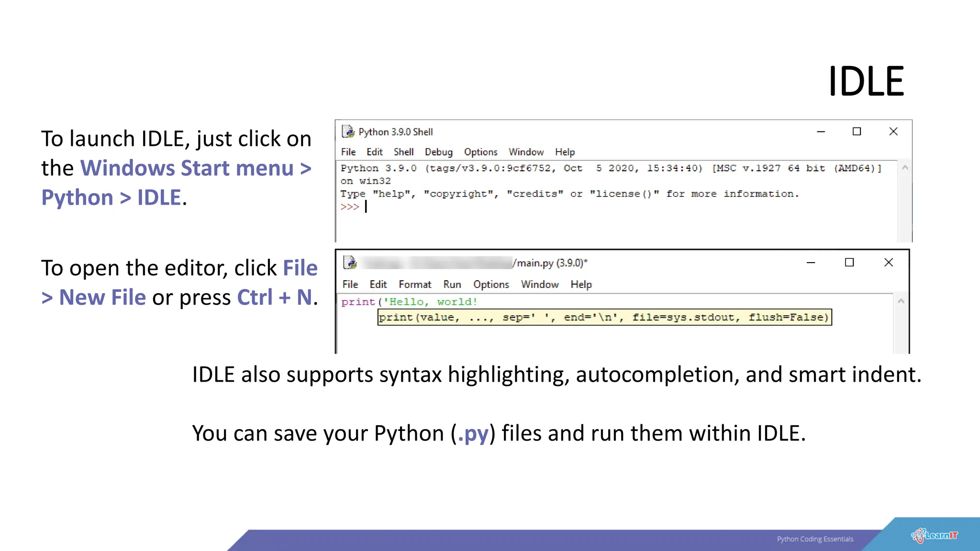Open Window menu in Python Shell window
The image size is (980, 551).
tap(526, 152)
